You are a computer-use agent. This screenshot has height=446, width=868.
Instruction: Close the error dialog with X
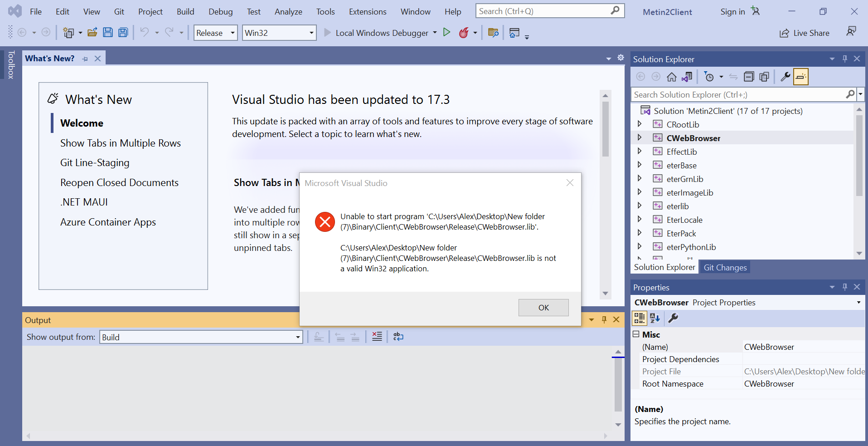point(570,183)
